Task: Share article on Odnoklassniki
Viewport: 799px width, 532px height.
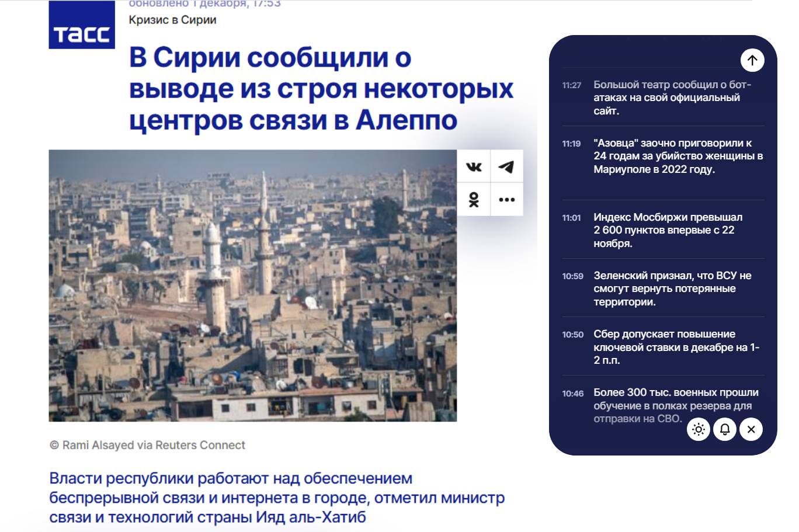Action: point(474,200)
